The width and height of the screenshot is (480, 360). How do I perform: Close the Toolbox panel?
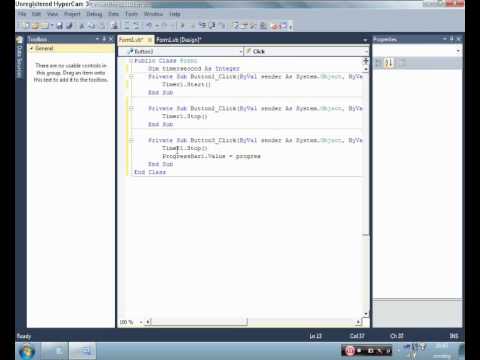111,39
